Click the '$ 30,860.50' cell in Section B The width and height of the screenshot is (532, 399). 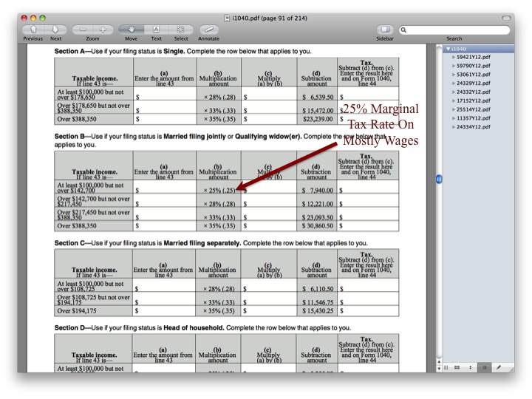[318, 225]
